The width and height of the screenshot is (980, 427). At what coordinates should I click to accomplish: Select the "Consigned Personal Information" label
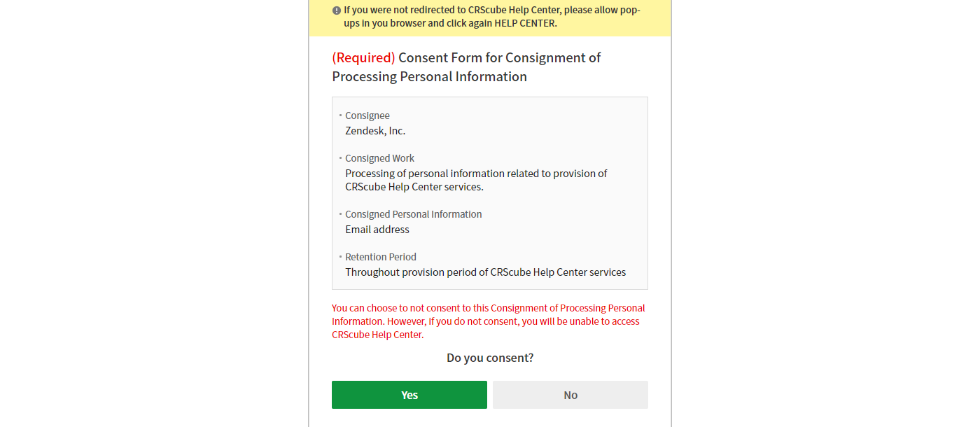pos(413,214)
